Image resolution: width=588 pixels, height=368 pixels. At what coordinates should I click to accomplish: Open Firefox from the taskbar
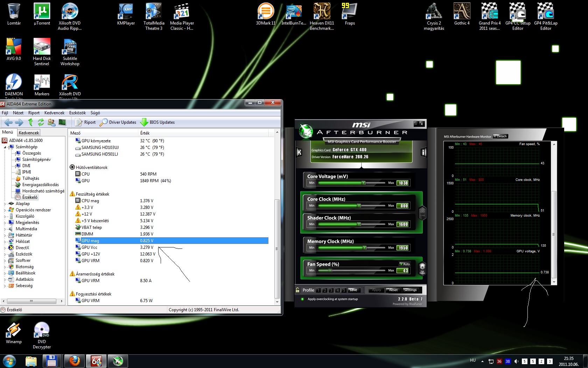point(74,361)
